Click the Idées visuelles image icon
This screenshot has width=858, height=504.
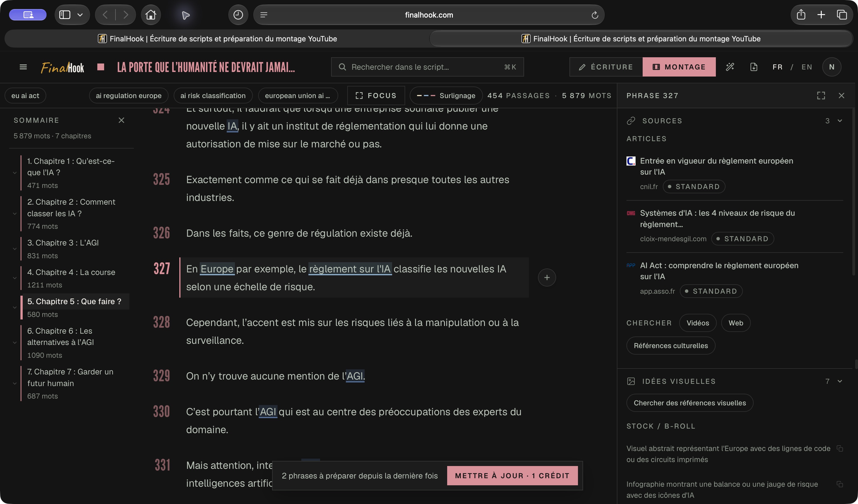[x=631, y=381]
